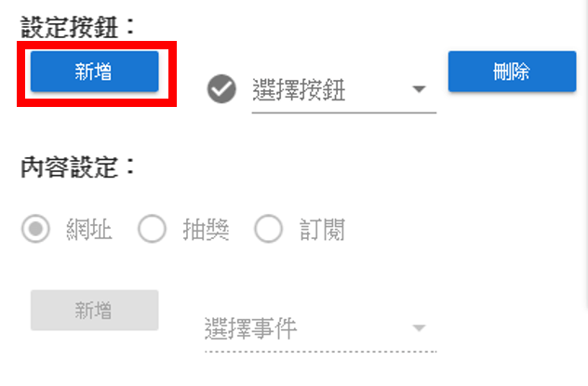This screenshot has height=386, width=588.
Task: Click the vertical scrollbar at right edge
Action: tap(586, 153)
